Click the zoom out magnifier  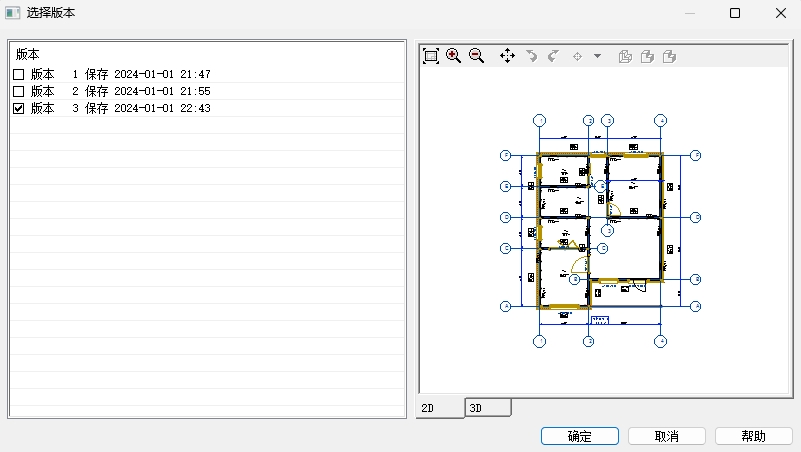pos(476,56)
